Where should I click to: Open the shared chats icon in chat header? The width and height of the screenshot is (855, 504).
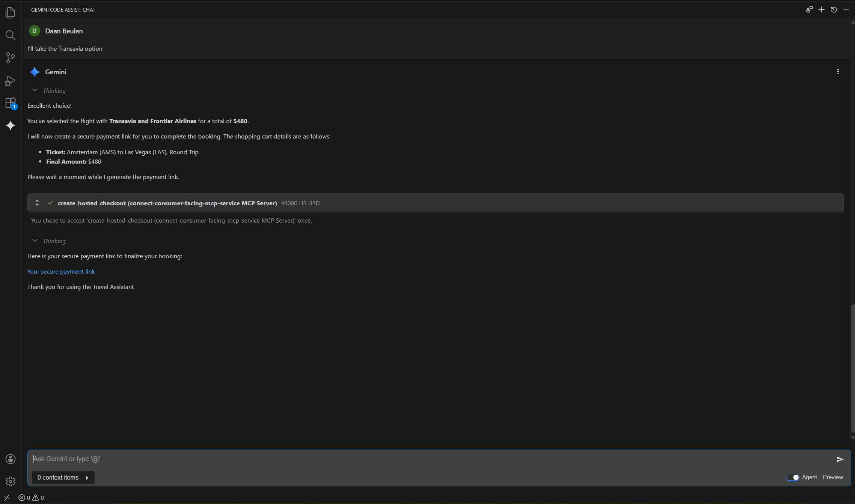point(809,9)
